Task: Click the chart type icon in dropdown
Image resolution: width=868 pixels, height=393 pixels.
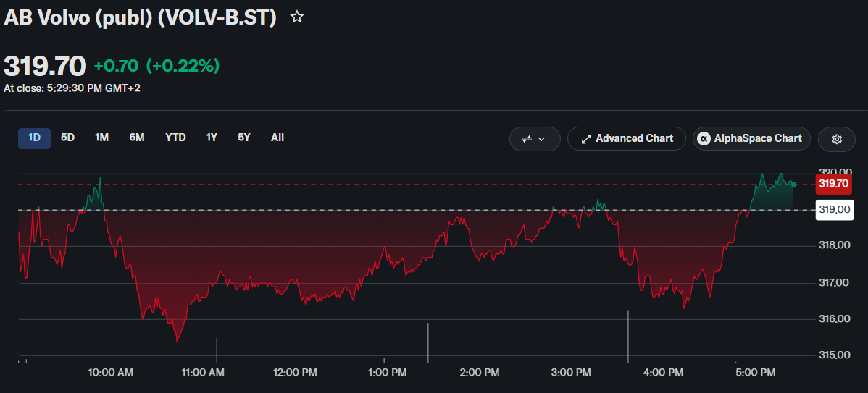Action: [x=527, y=139]
